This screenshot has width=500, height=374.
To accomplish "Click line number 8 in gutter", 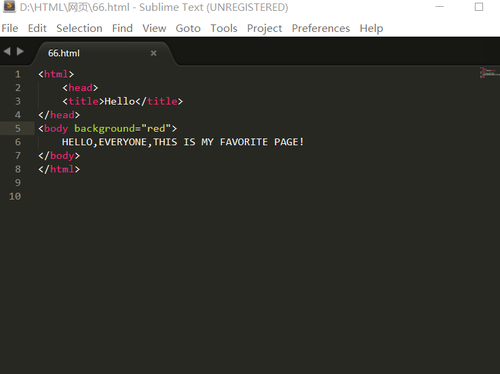I will 18,169.
